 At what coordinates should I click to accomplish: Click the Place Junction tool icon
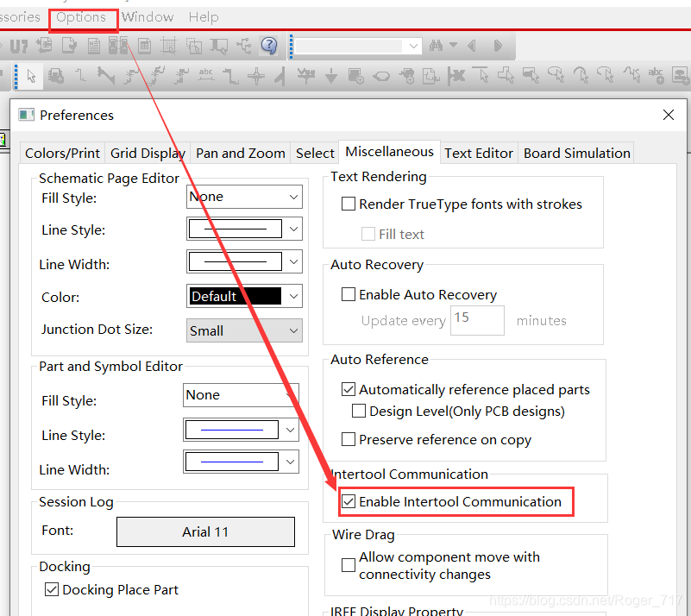pos(256,77)
